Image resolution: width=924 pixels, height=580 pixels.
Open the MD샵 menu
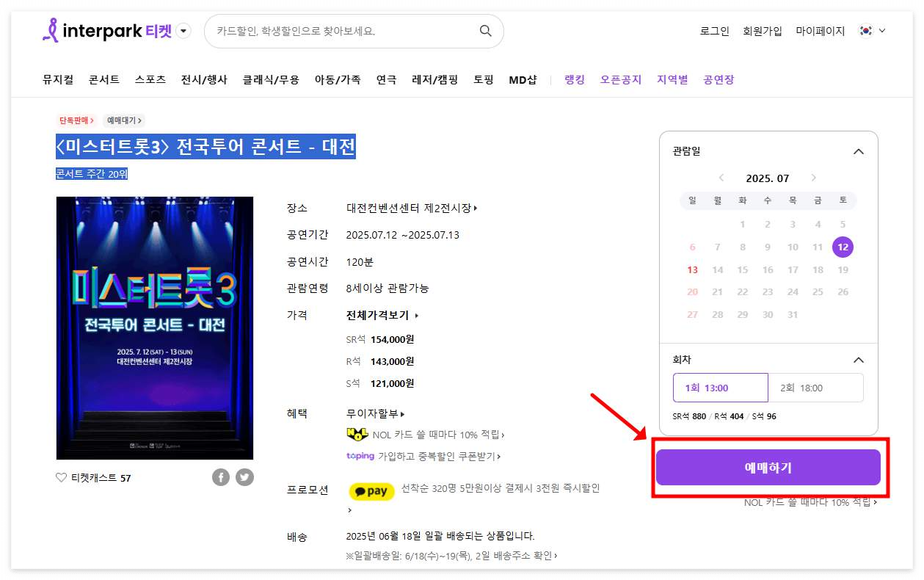click(523, 79)
